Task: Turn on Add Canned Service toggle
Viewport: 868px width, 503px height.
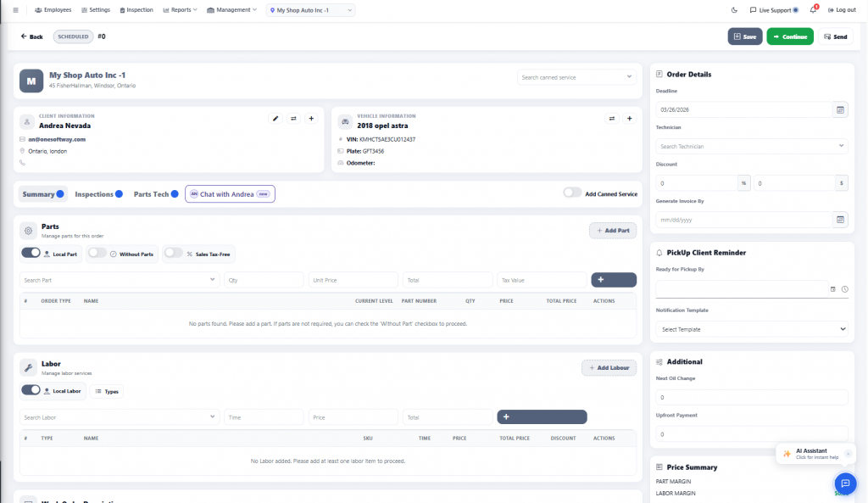Action: 573,193
